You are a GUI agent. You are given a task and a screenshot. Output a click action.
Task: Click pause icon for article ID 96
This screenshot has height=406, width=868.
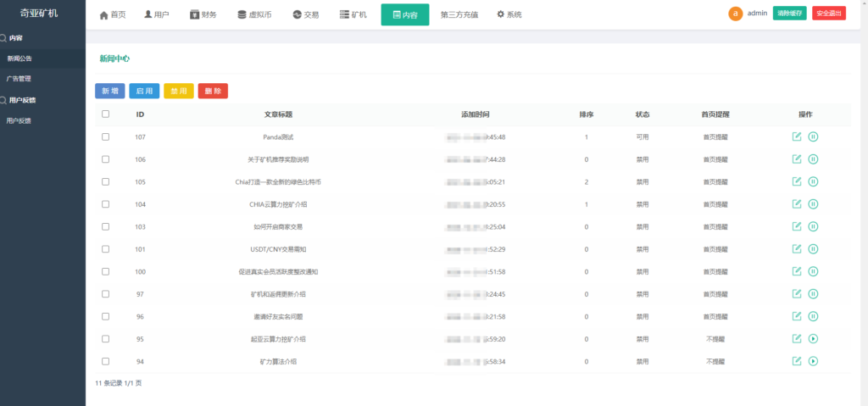click(813, 316)
